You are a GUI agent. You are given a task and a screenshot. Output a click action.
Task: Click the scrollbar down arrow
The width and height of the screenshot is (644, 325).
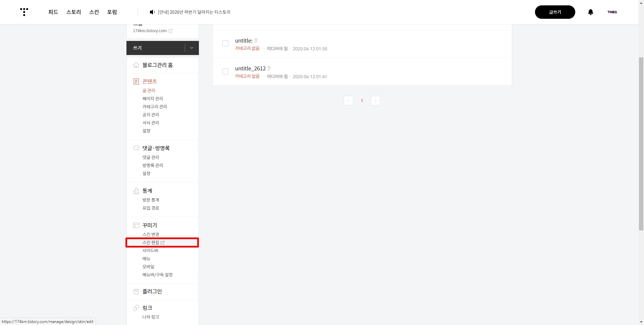(x=641, y=322)
